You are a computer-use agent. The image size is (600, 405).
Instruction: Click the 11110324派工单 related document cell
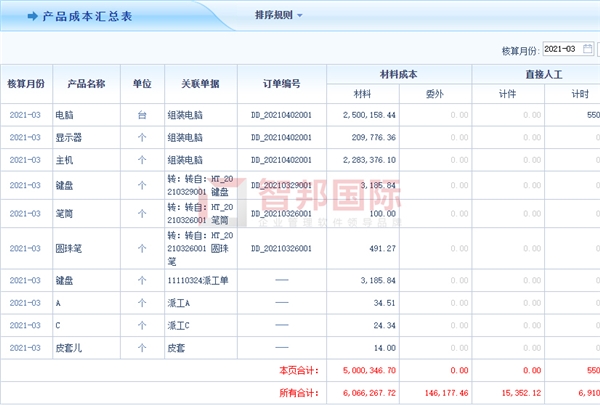tap(200, 281)
